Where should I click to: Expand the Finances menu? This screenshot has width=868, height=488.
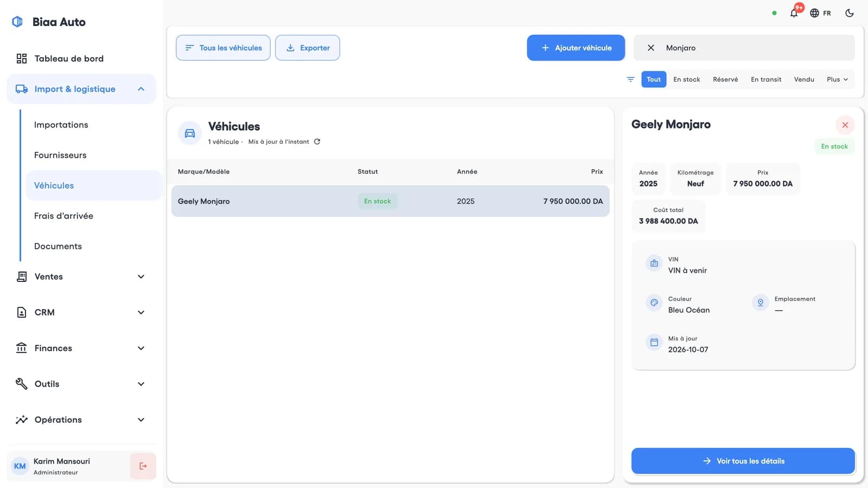[81, 348]
